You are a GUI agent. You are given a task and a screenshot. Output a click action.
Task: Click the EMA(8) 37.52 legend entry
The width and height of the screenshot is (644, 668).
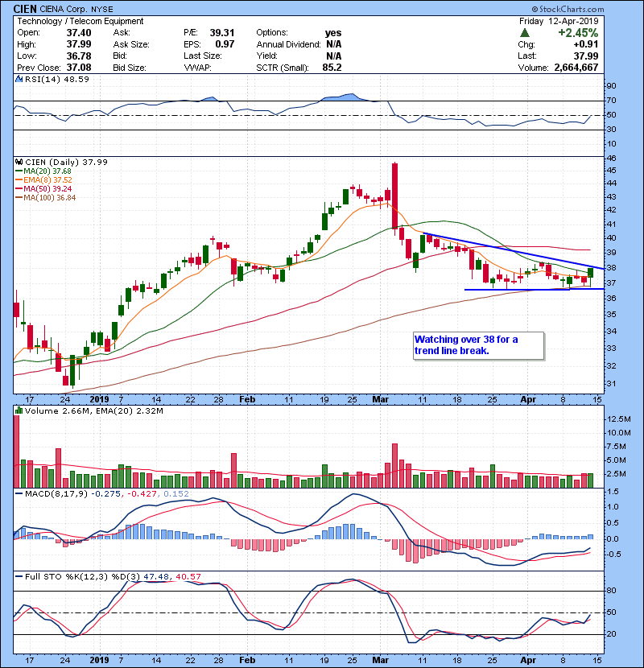click(44, 179)
